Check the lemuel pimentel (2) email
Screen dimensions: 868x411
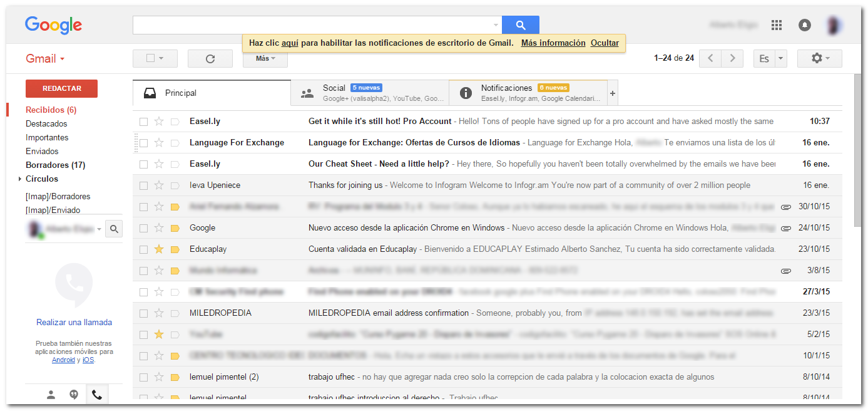143,377
